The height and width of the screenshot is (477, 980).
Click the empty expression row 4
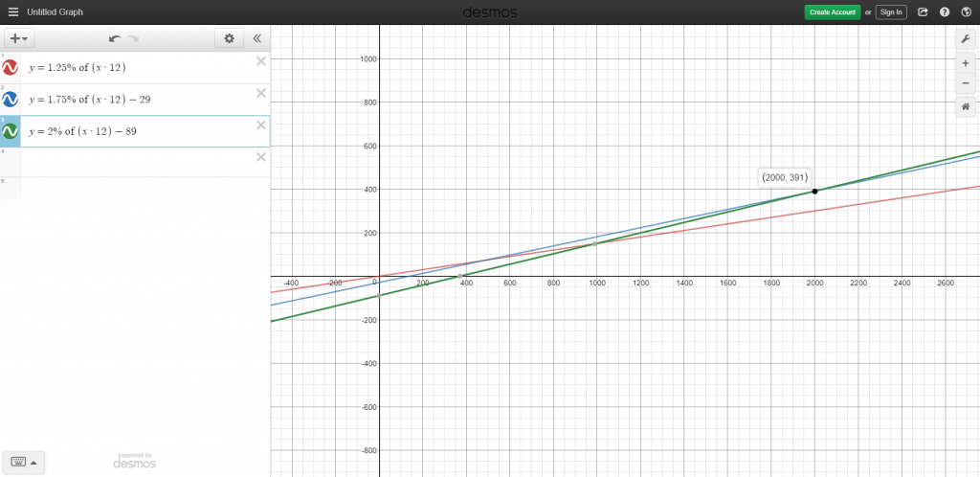click(x=134, y=162)
